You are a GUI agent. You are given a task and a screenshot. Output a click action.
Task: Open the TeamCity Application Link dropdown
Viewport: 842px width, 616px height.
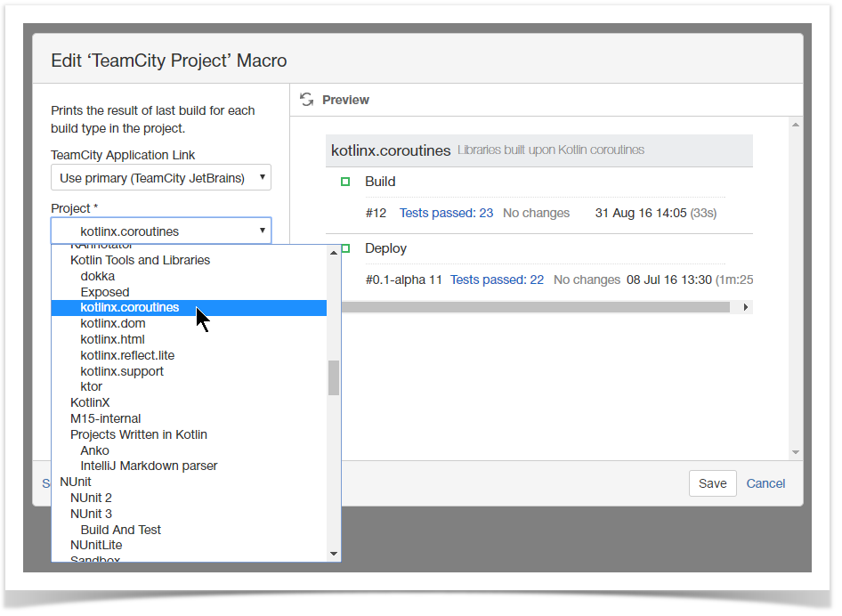pyautogui.click(x=161, y=177)
